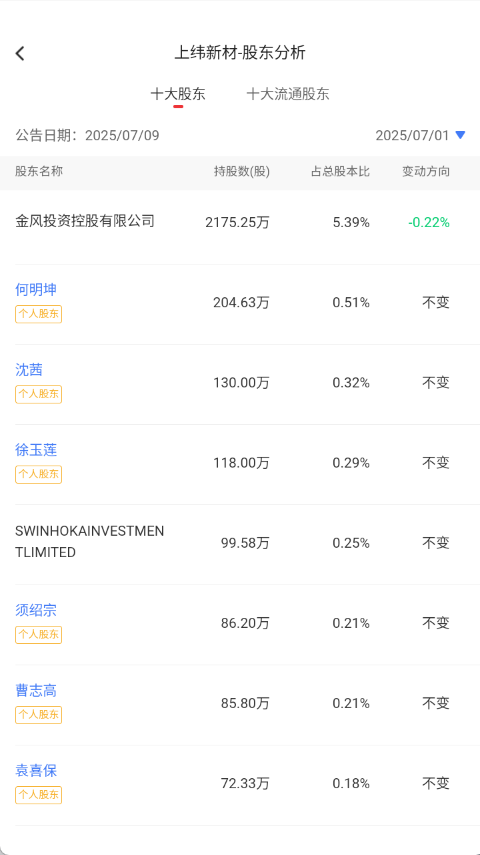Select the 十大股东 tab

tap(178, 94)
